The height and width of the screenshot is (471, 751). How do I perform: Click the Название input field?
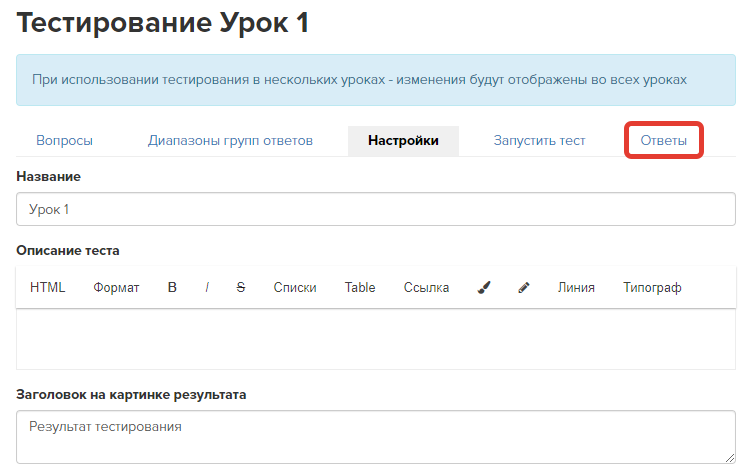[x=376, y=209]
